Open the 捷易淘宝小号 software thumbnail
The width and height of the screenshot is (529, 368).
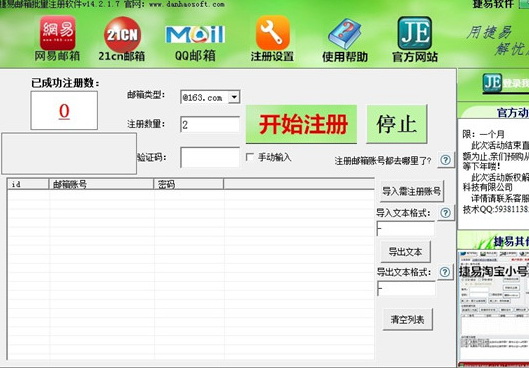[493, 308]
